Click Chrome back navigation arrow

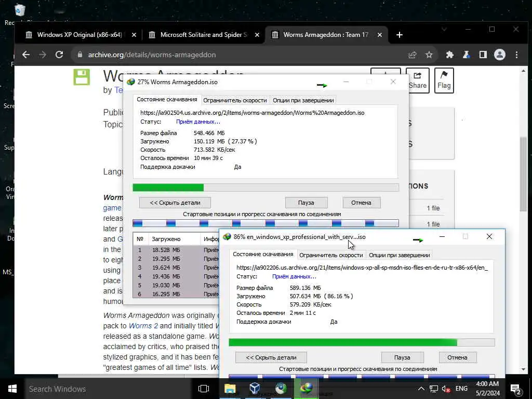26,55
